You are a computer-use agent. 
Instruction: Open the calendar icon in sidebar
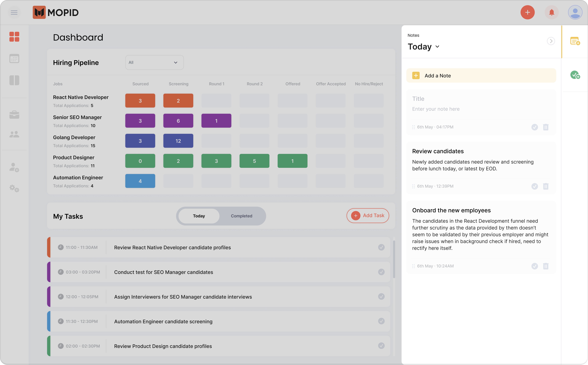(14, 58)
